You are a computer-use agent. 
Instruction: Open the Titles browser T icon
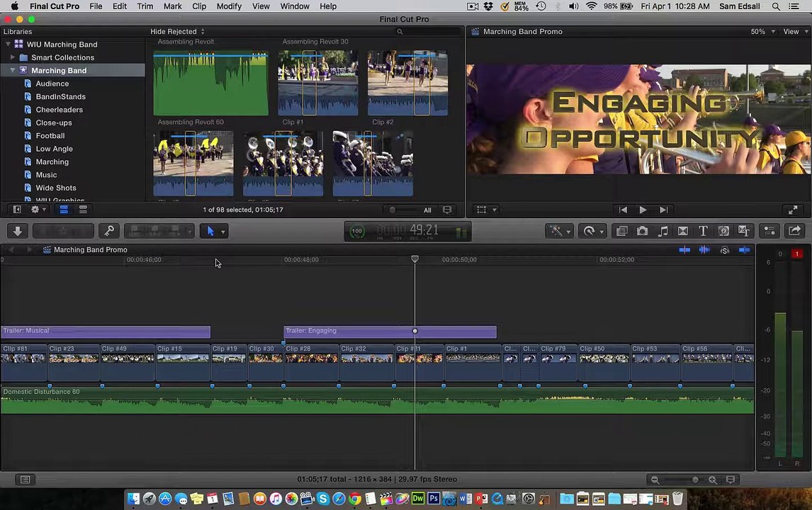(x=704, y=231)
